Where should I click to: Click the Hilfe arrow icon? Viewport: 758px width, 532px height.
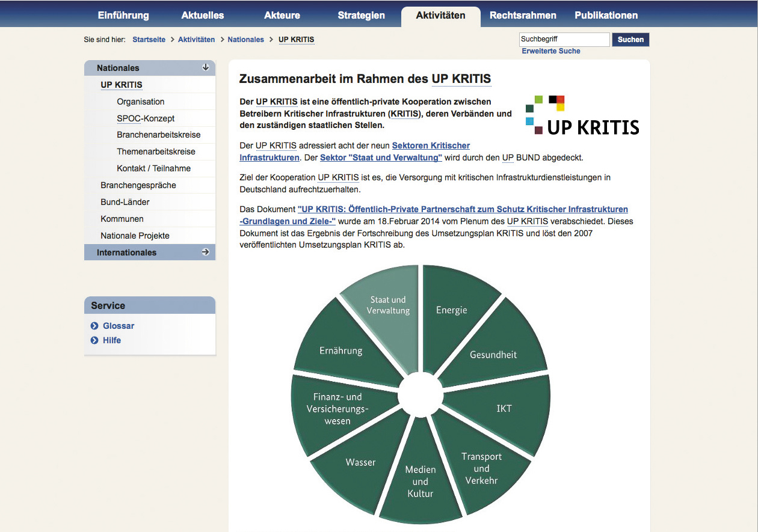click(94, 340)
